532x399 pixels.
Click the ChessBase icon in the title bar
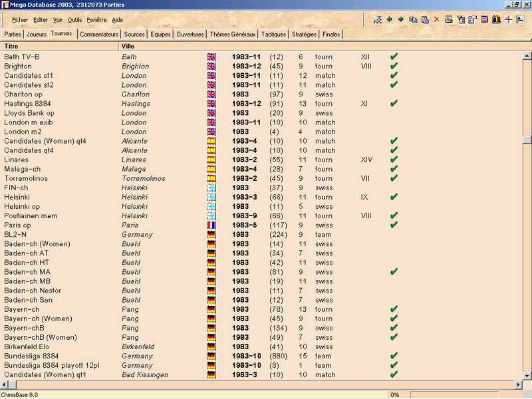pos(5,5)
